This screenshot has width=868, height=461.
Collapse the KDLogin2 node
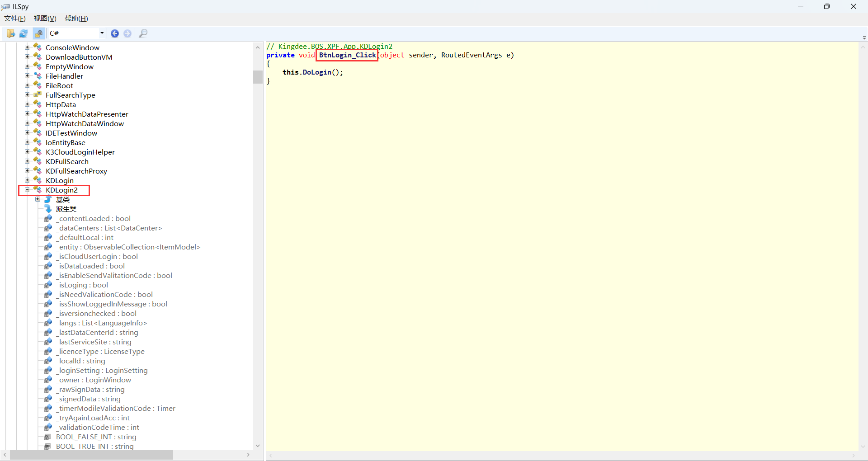click(27, 190)
